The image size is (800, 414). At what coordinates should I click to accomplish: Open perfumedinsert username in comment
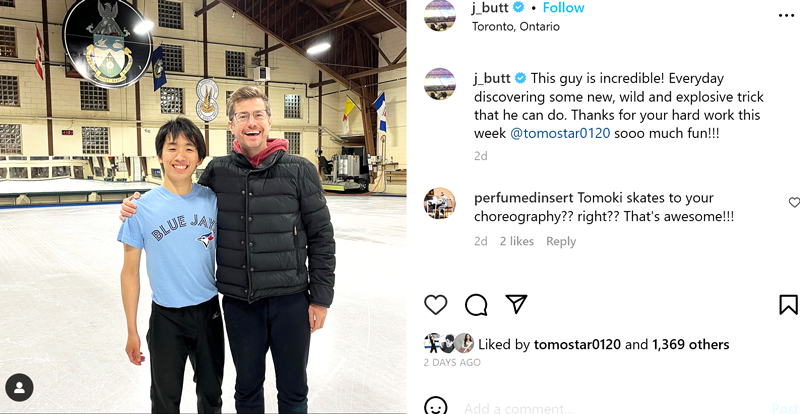(524, 198)
